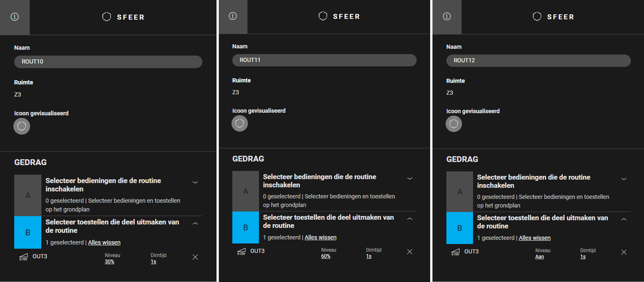Click Alles wissen link in ROUT12 panel

click(x=534, y=238)
